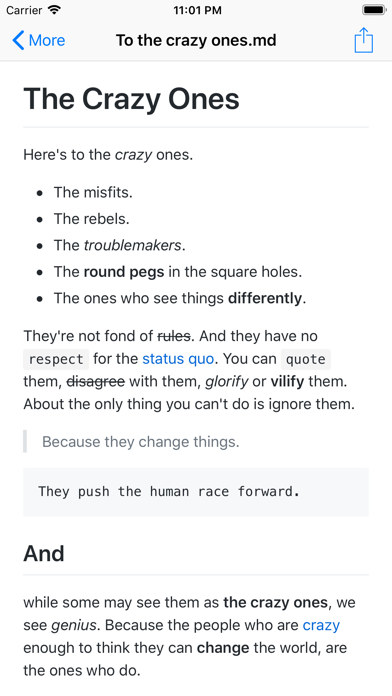
Task: Tap the 11:01 PM clock
Action: point(197,10)
